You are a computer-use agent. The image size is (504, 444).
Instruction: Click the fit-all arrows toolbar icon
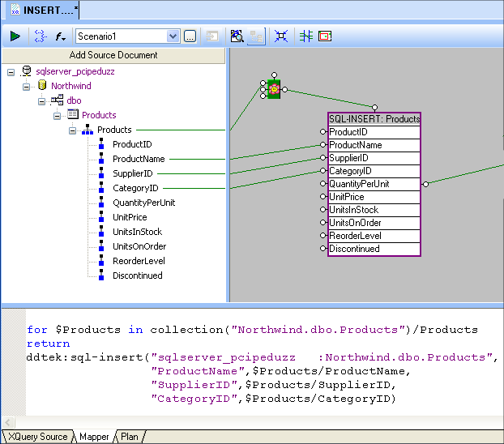(x=281, y=36)
